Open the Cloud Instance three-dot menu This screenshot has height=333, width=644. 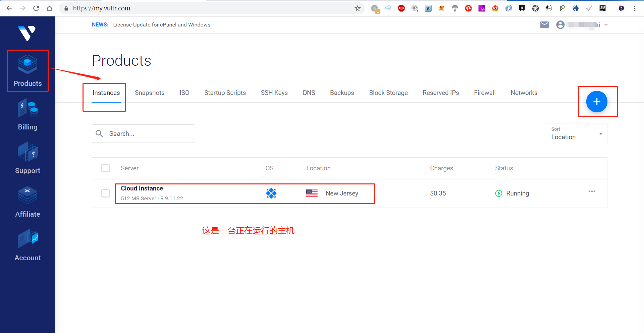592,191
